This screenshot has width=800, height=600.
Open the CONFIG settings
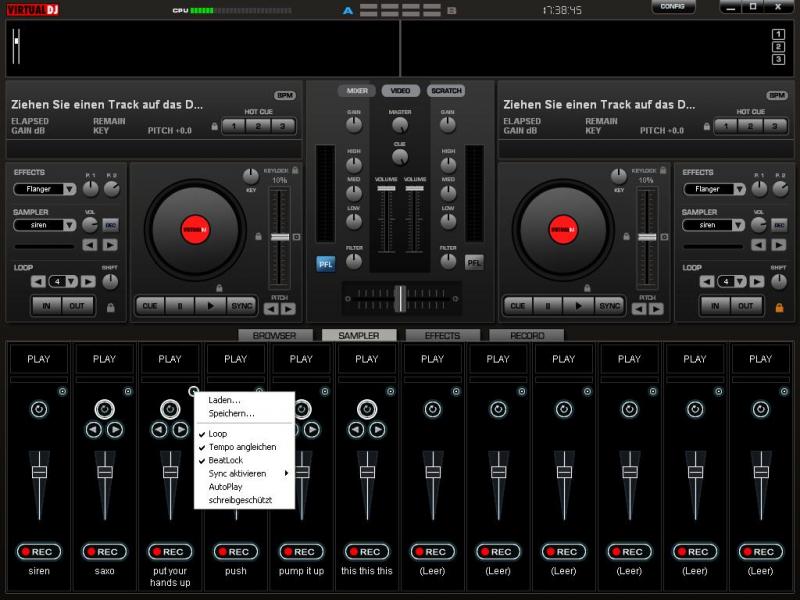point(673,7)
